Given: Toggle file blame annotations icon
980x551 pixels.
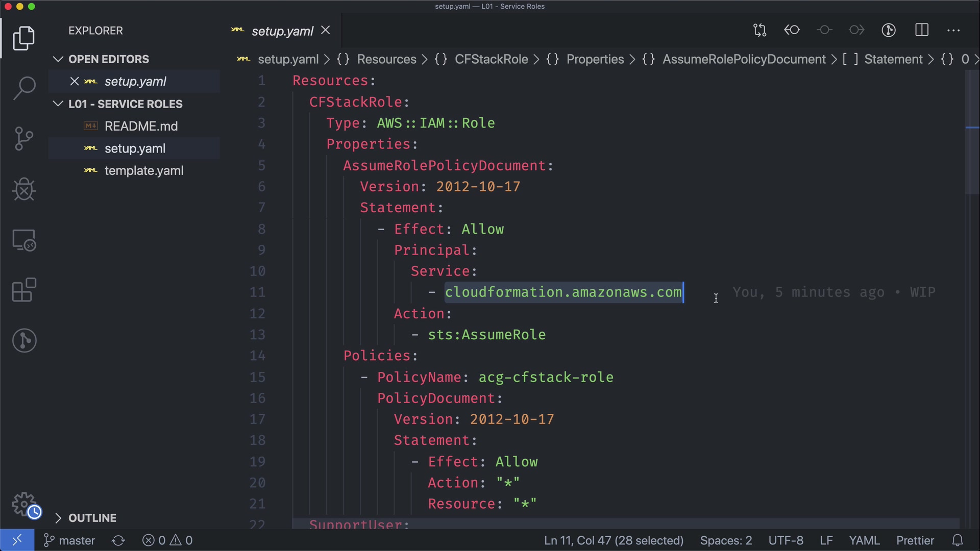Looking at the screenshot, I should 889,30.
